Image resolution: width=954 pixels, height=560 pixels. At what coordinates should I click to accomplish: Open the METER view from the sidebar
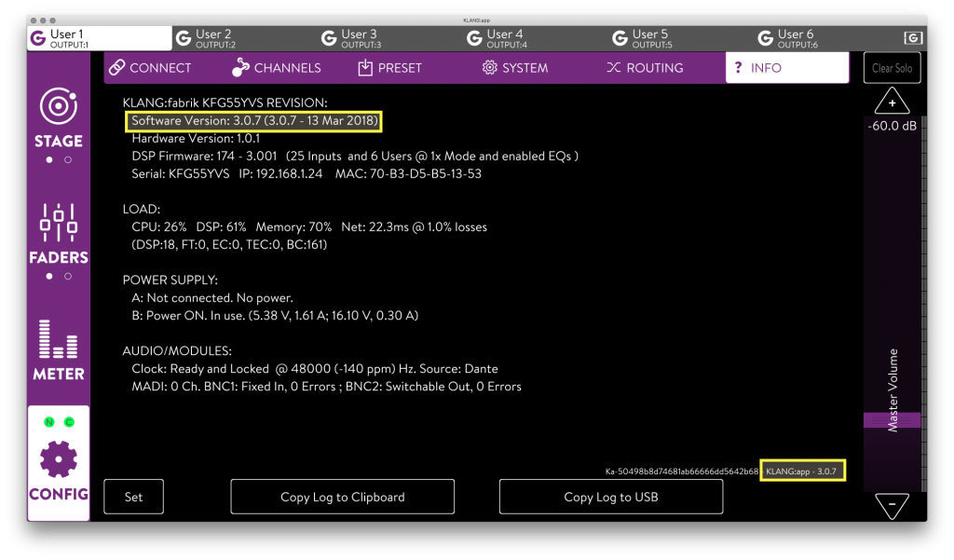[59, 350]
